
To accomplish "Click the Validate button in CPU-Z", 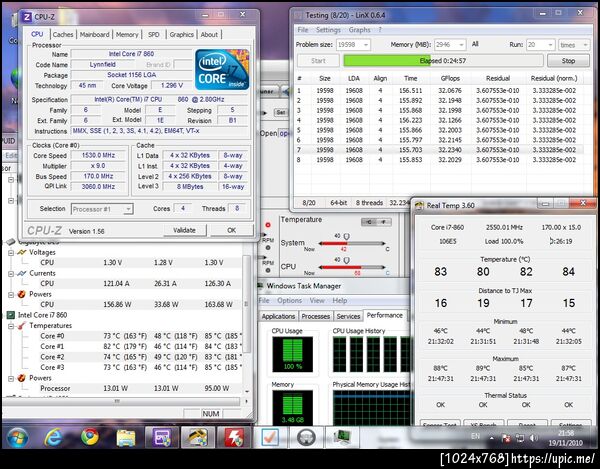I will pos(184,230).
